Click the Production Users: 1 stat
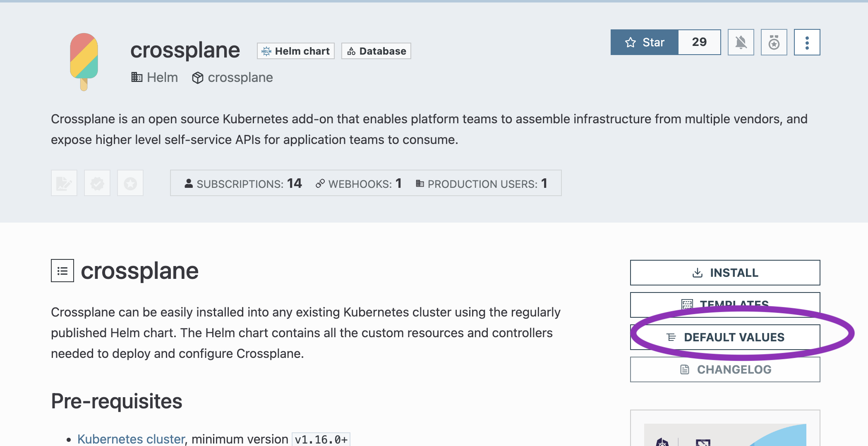This screenshot has width=868, height=446. pos(482,183)
